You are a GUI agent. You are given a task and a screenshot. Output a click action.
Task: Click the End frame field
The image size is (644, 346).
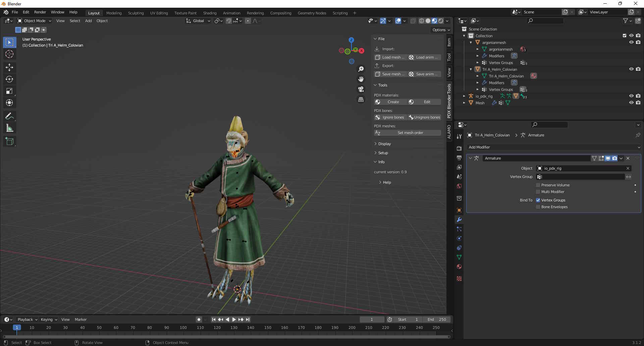click(x=437, y=320)
